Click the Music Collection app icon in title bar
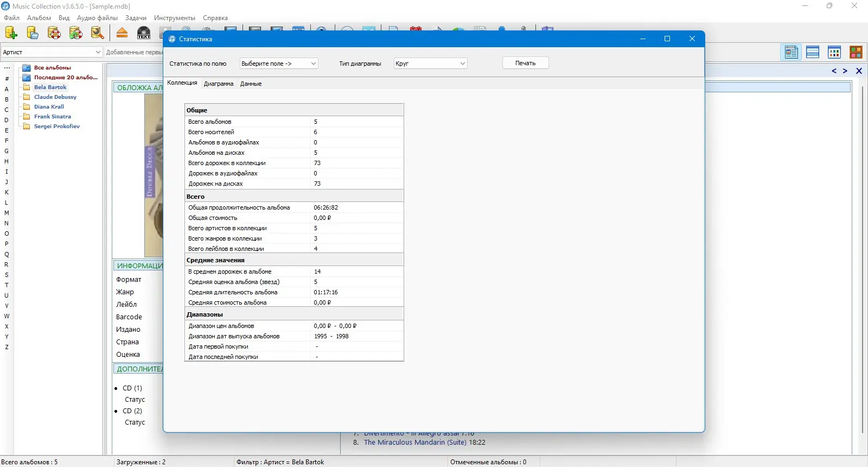This screenshot has height=467, width=868. point(5,6)
